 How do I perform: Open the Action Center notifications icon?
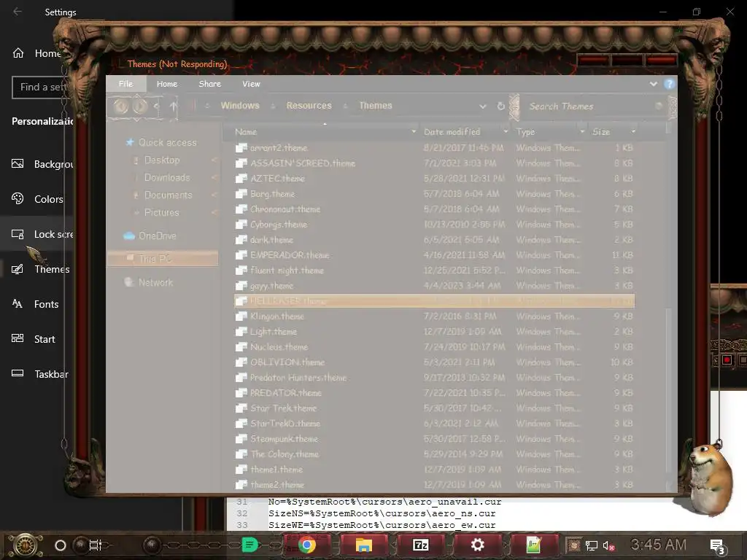(717, 545)
